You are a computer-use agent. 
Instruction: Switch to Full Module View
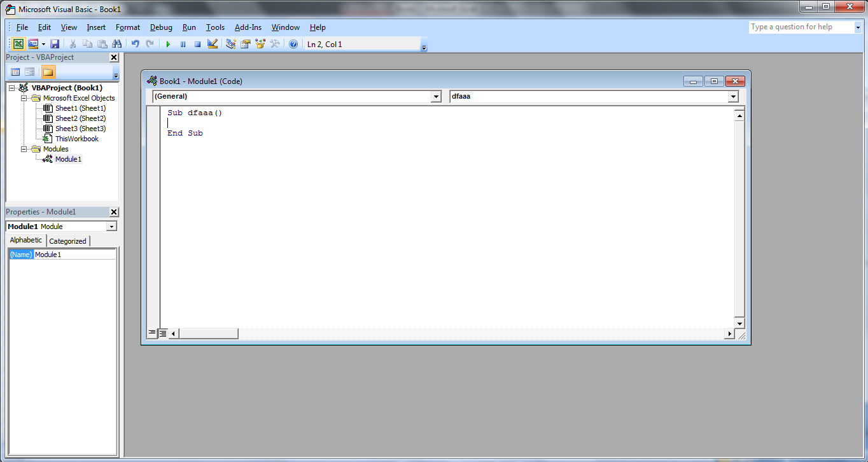(162, 332)
